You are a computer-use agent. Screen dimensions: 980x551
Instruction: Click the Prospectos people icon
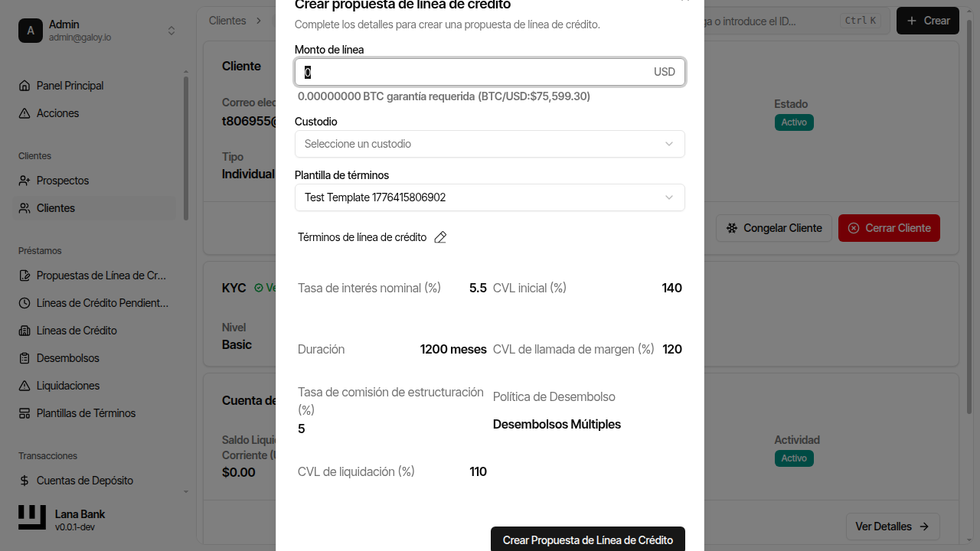pyautogui.click(x=26, y=181)
